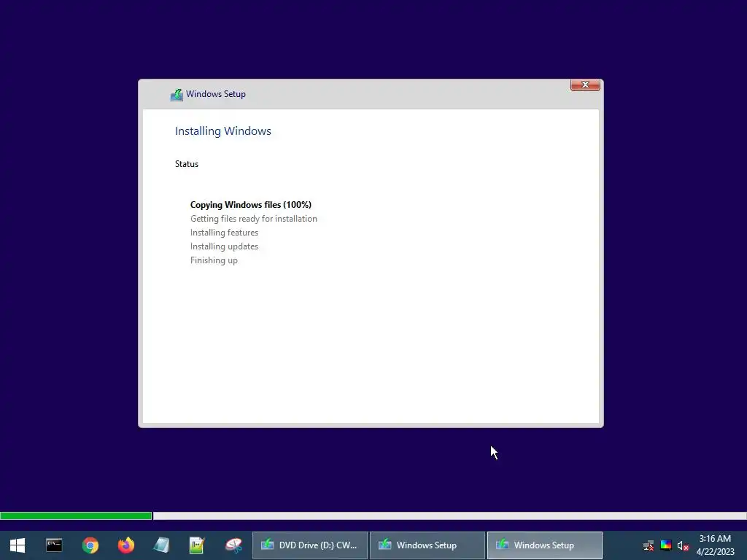
Task: Click the Windows Setup title bar icon
Action: (x=177, y=95)
